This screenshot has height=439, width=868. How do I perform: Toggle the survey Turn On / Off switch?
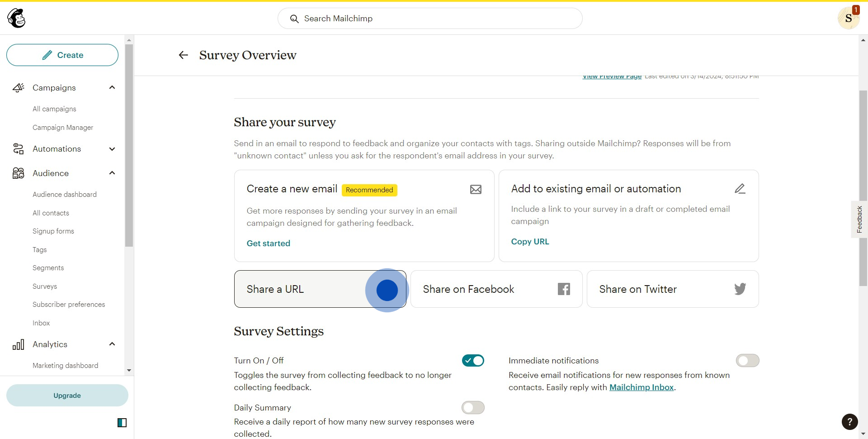473,361
